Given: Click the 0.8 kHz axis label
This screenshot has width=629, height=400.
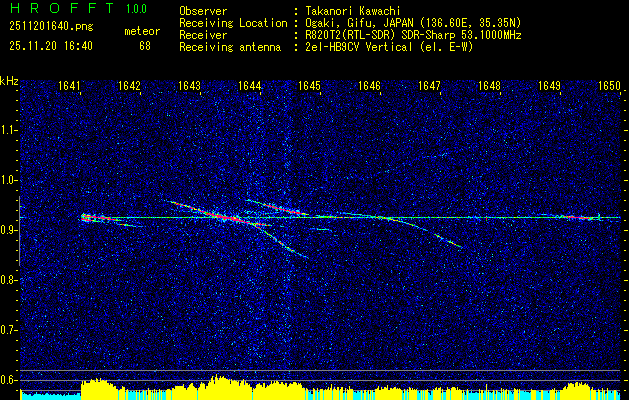Looking at the screenshot, I should [8, 280].
